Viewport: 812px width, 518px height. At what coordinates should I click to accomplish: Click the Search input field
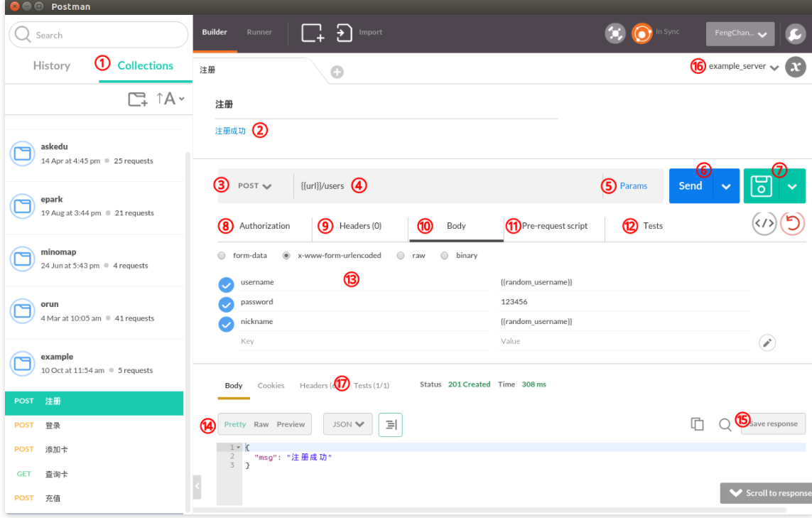[99, 35]
